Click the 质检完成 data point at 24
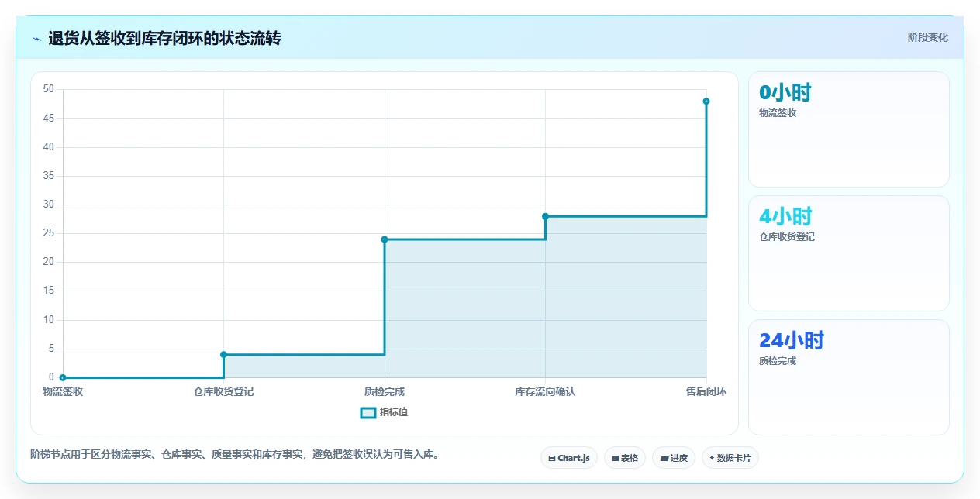This screenshot has height=499, width=980. click(385, 239)
